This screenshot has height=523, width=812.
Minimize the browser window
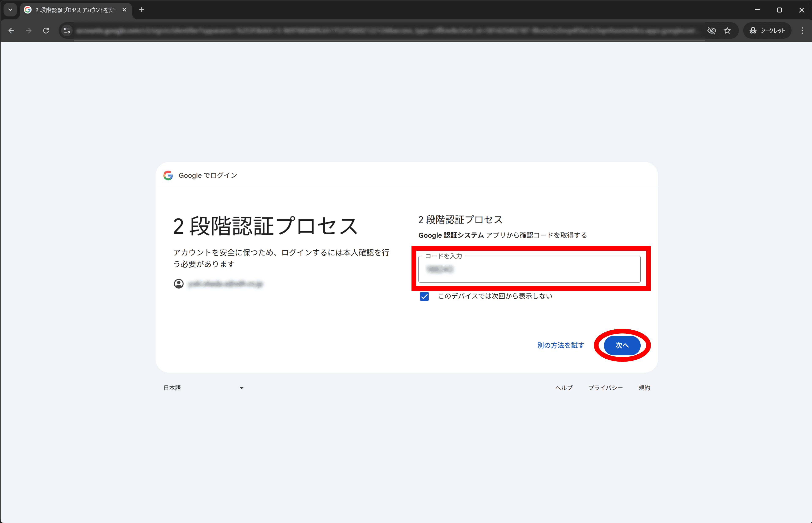click(x=757, y=10)
